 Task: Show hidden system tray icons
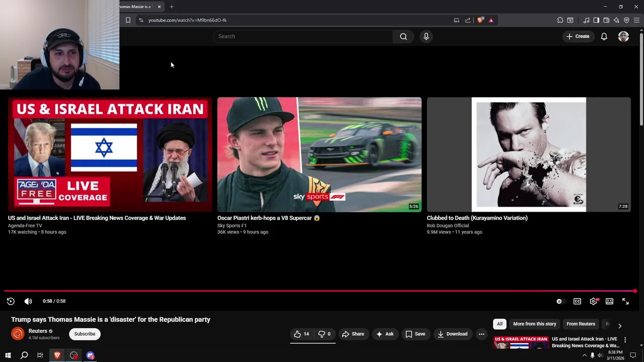coord(584,355)
